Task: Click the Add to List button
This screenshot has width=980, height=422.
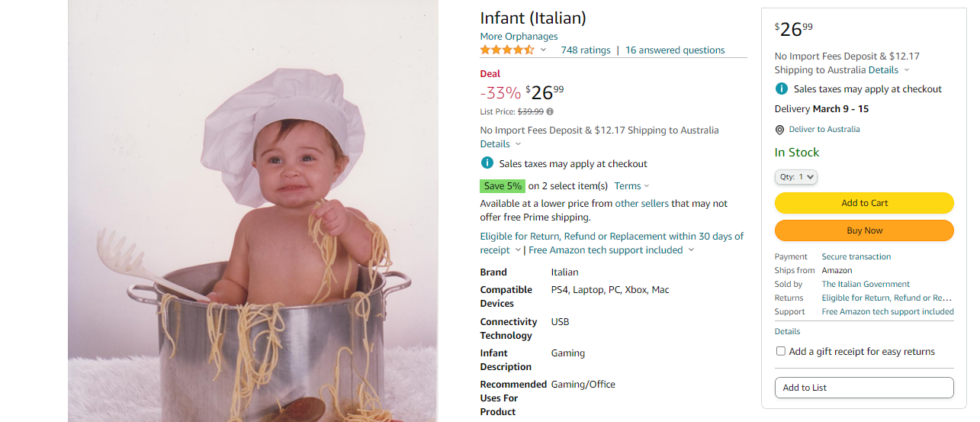Action: coord(864,388)
